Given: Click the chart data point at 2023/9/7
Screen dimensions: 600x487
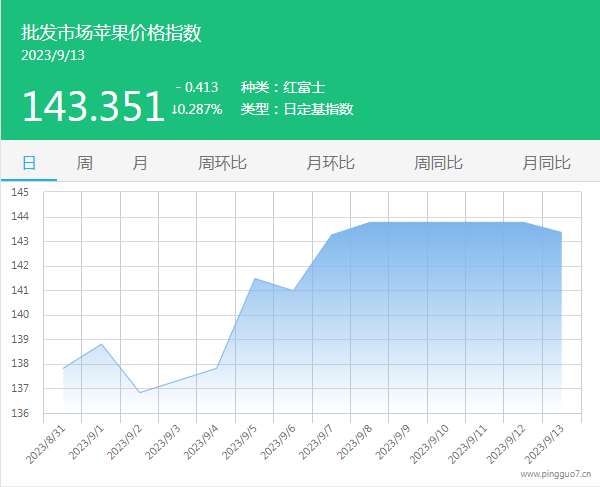Looking at the screenshot, I should pos(331,235).
